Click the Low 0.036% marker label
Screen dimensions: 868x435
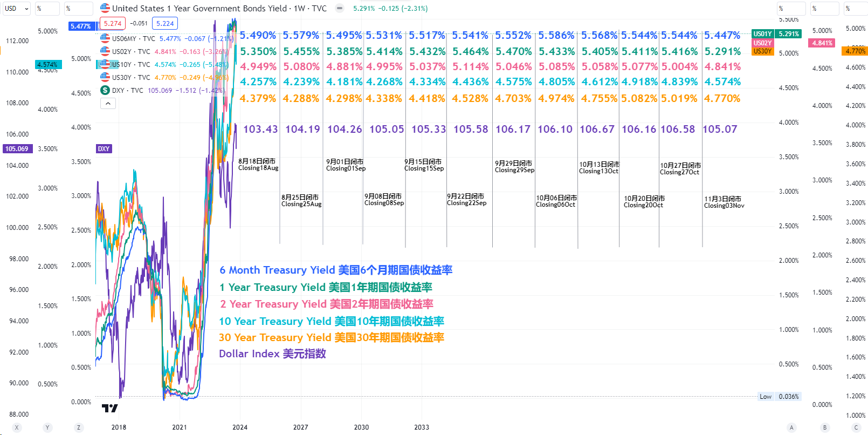point(779,396)
